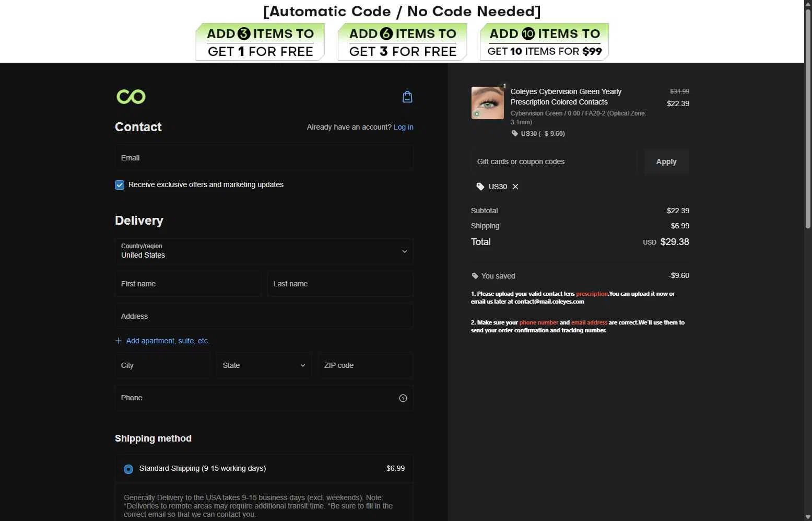
Task: Click the discount tag icon under product
Action: point(515,133)
